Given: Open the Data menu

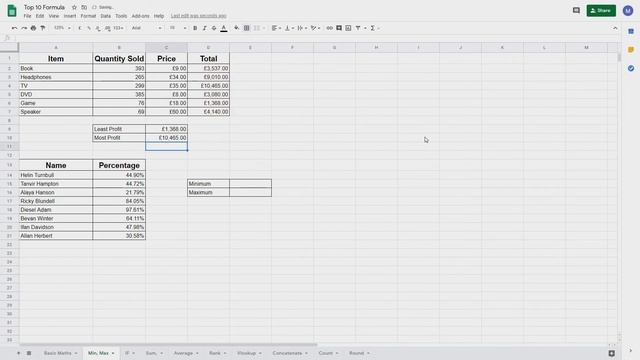Looking at the screenshot, I should coord(106,16).
